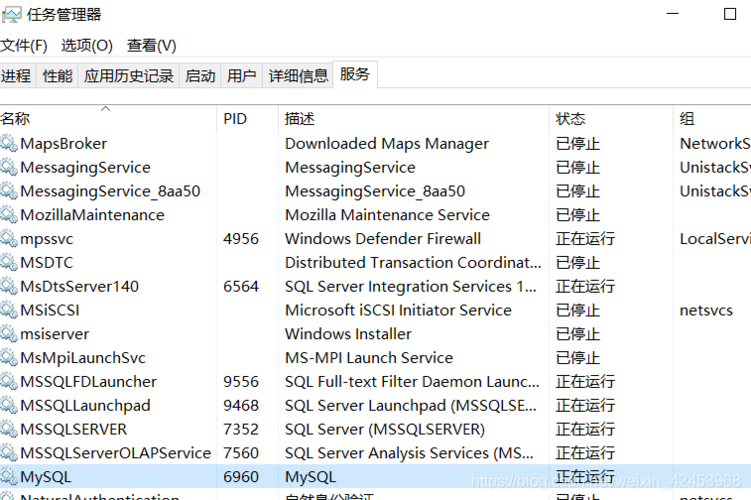This screenshot has width=751, height=500.
Task: Select the MsDtsServer140 service name
Action: (x=80, y=286)
